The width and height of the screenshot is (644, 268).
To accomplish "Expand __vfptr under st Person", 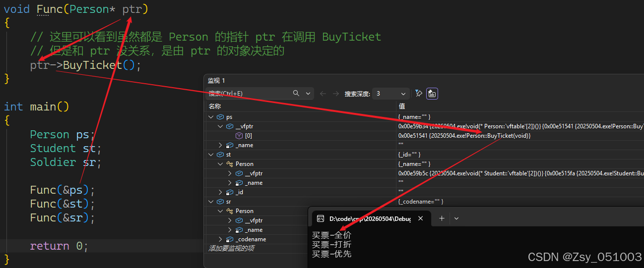I will [230, 173].
